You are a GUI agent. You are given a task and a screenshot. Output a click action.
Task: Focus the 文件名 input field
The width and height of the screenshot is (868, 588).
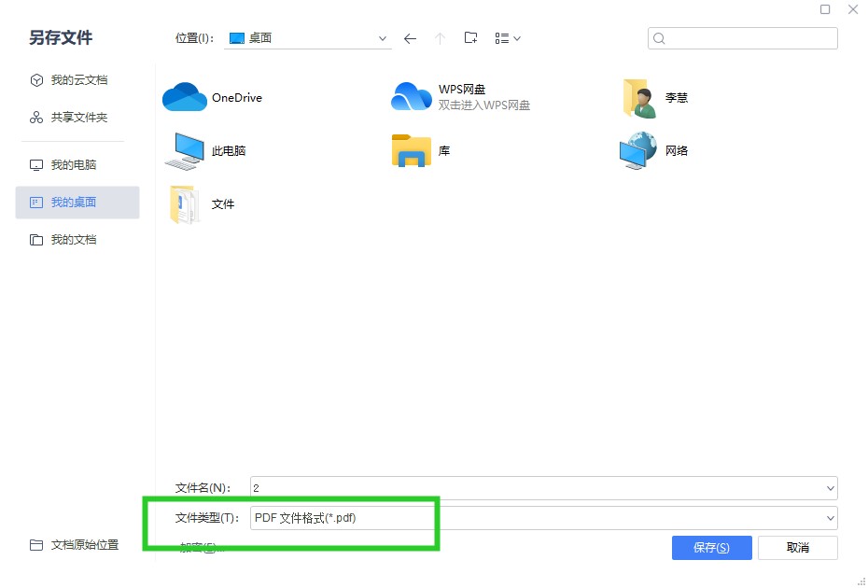[543, 488]
